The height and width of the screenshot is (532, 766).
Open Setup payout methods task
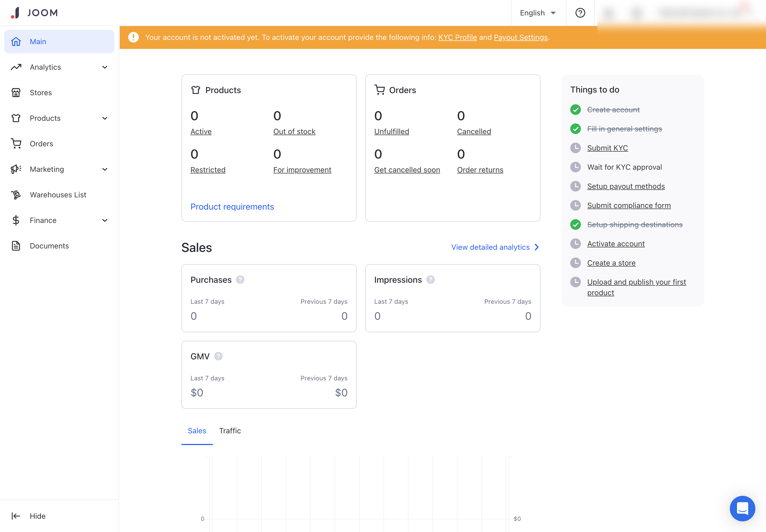(626, 186)
